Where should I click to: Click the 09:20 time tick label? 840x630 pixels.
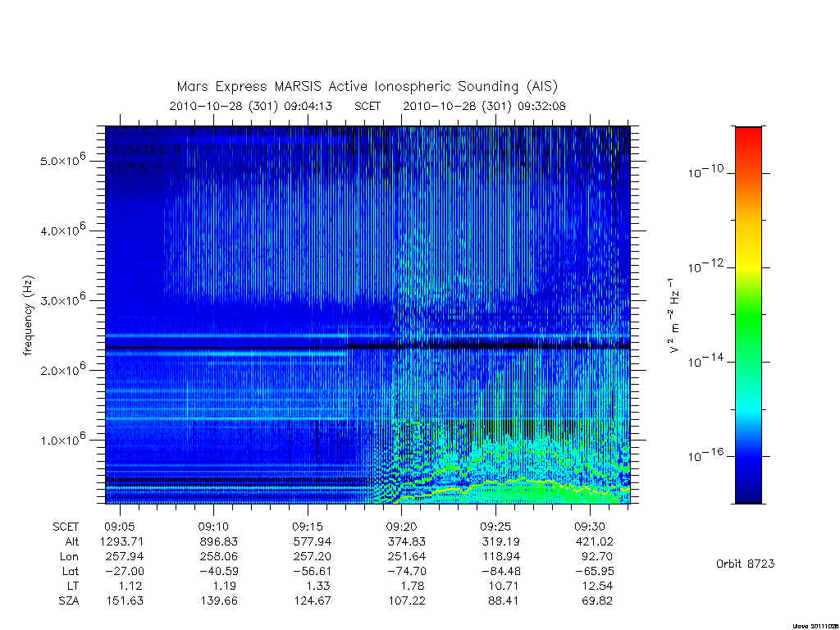click(402, 527)
